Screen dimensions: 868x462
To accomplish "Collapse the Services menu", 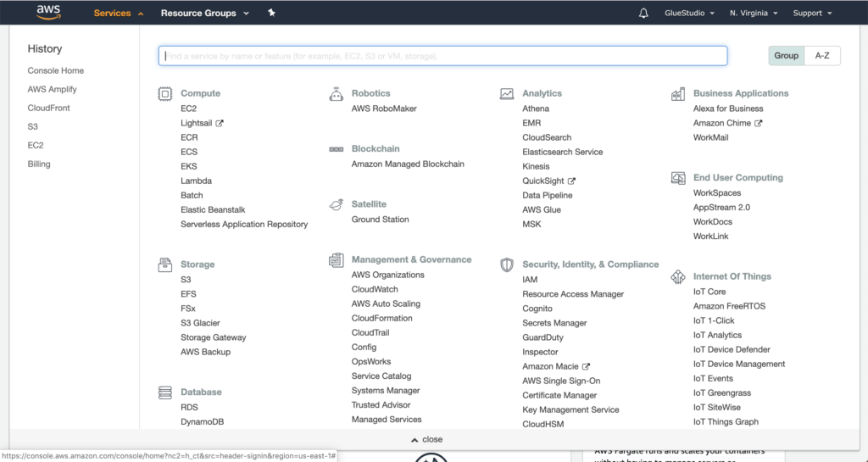I will click(x=119, y=13).
